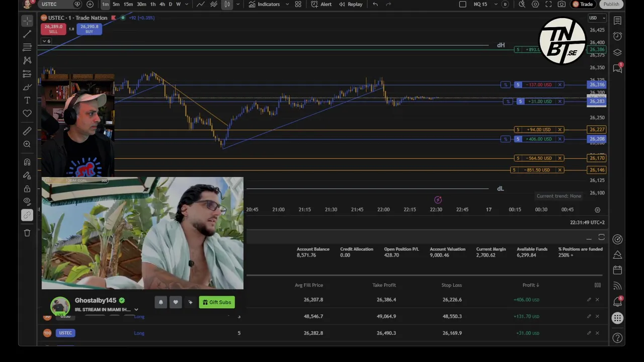Select the Text tool
644x362 pixels.
pyautogui.click(x=27, y=101)
